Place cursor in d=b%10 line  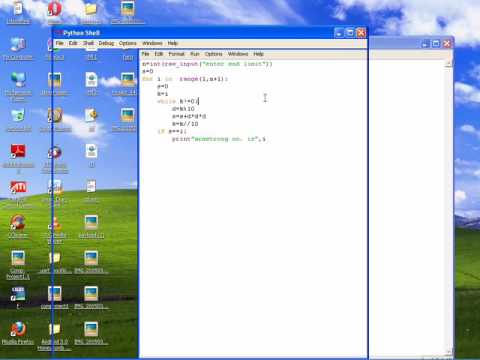pos(183,109)
